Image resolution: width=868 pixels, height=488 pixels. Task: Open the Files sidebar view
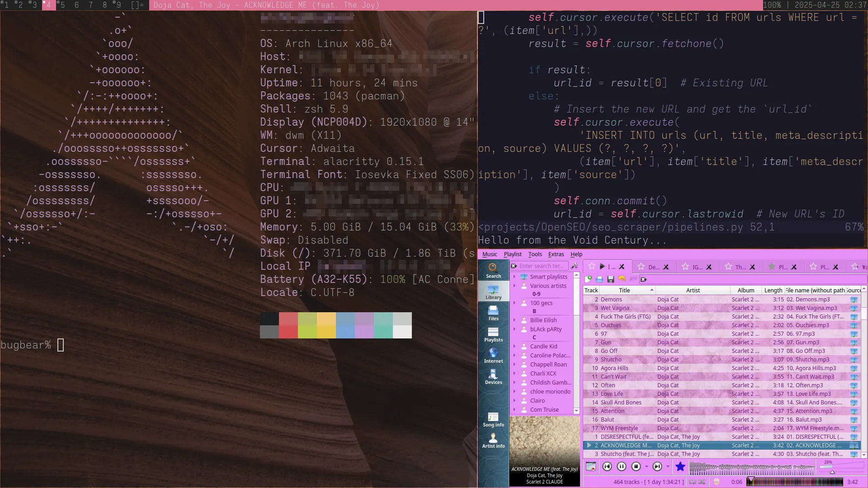click(x=493, y=313)
